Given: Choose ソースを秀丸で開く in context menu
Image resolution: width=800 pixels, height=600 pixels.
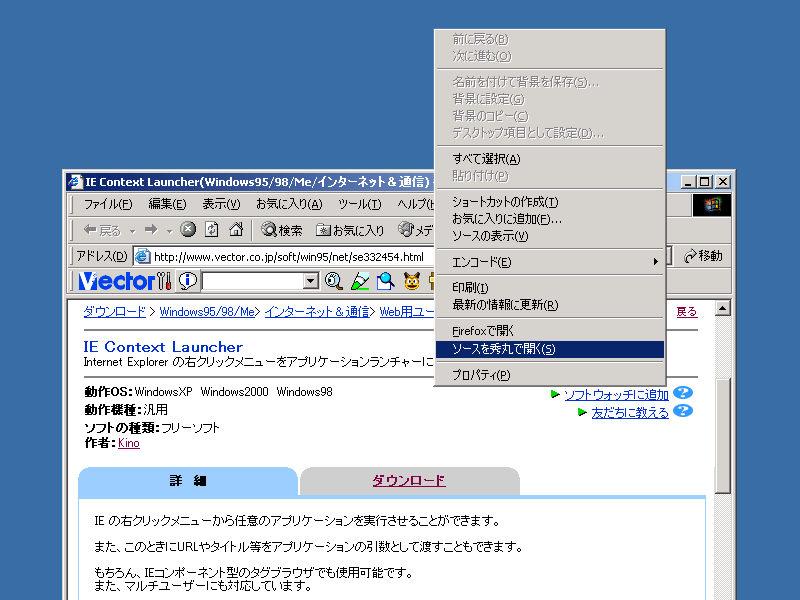Looking at the screenshot, I should 549,349.
